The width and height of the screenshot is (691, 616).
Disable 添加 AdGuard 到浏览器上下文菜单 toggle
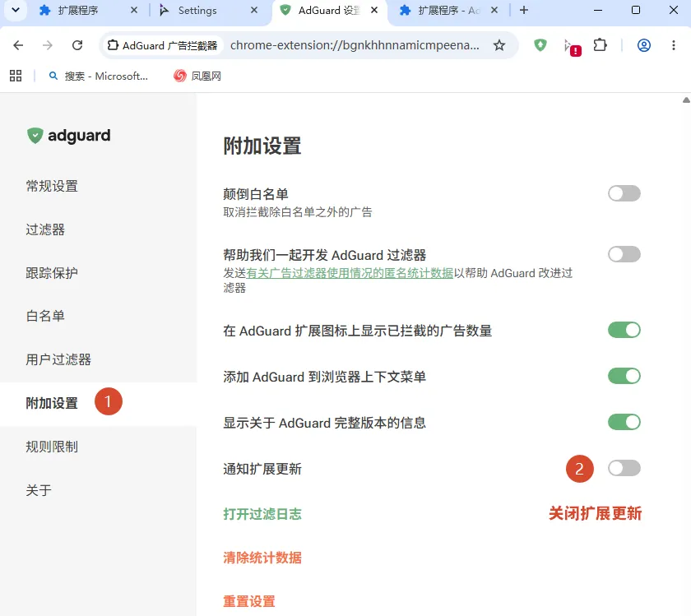tap(624, 377)
